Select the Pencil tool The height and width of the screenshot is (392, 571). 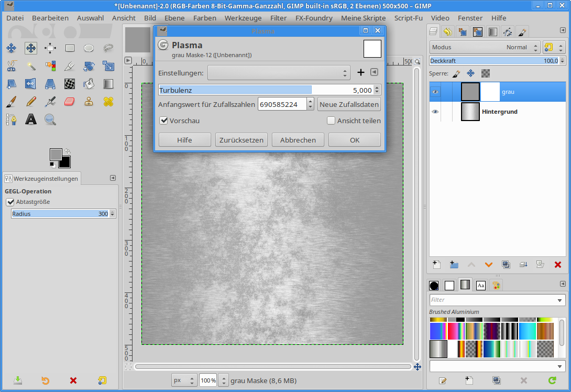click(30, 102)
